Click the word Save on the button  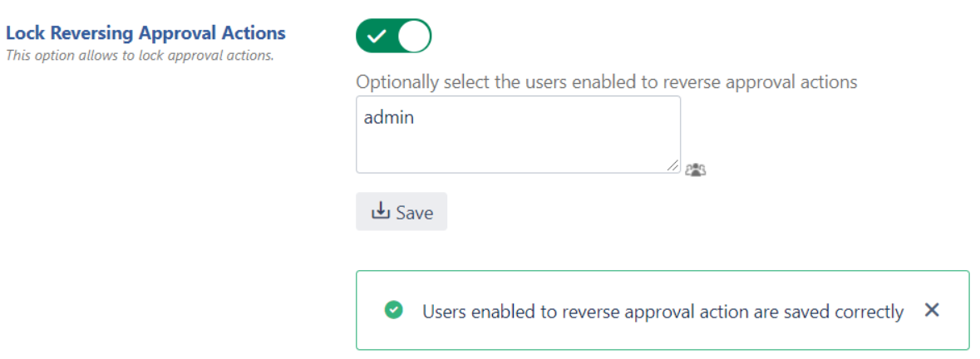(415, 213)
